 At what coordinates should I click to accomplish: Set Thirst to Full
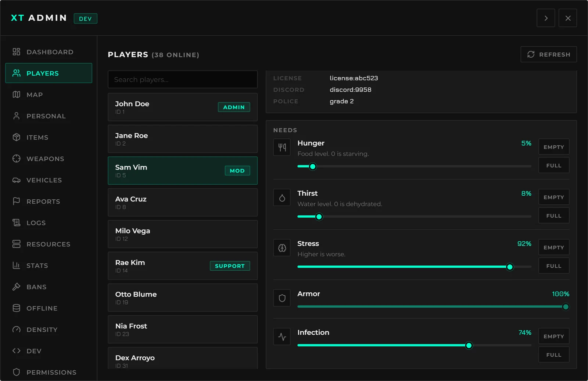(554, 216)
